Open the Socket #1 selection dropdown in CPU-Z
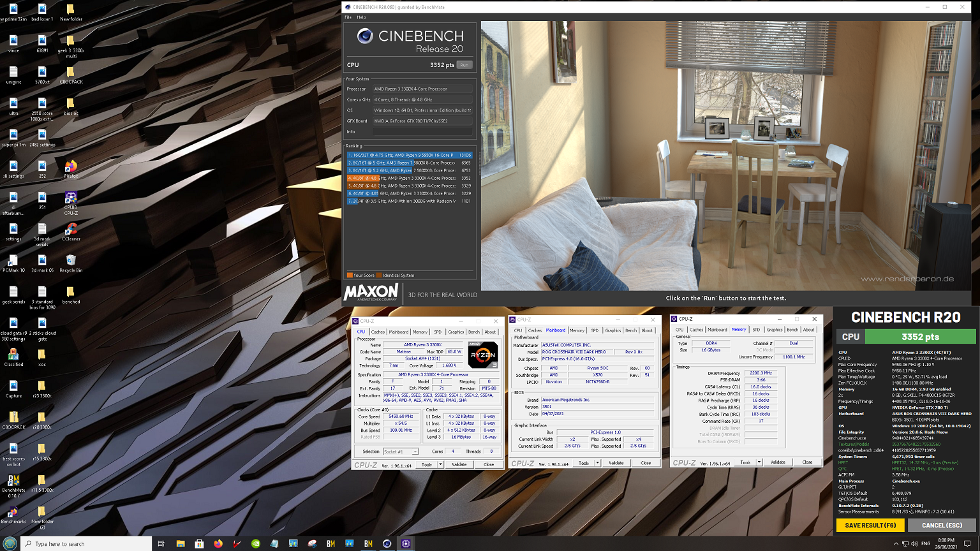The image size is (980, 551). [x=401, y=452]
